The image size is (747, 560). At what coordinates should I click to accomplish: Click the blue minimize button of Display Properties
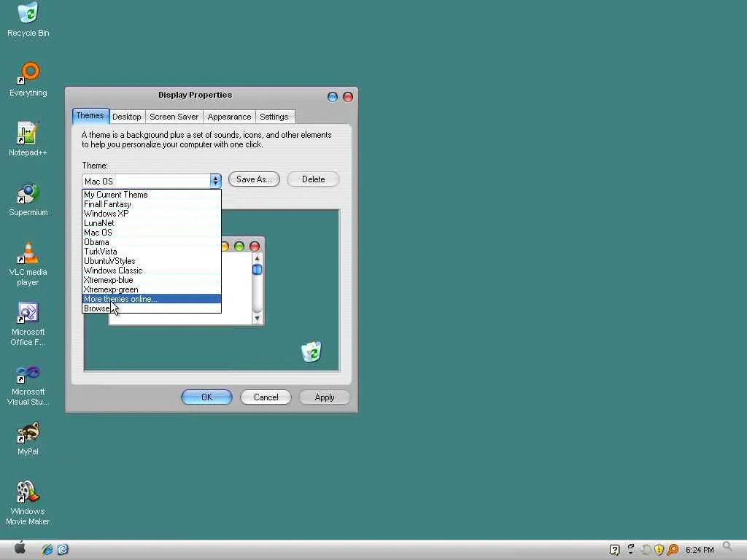(333, 97)
